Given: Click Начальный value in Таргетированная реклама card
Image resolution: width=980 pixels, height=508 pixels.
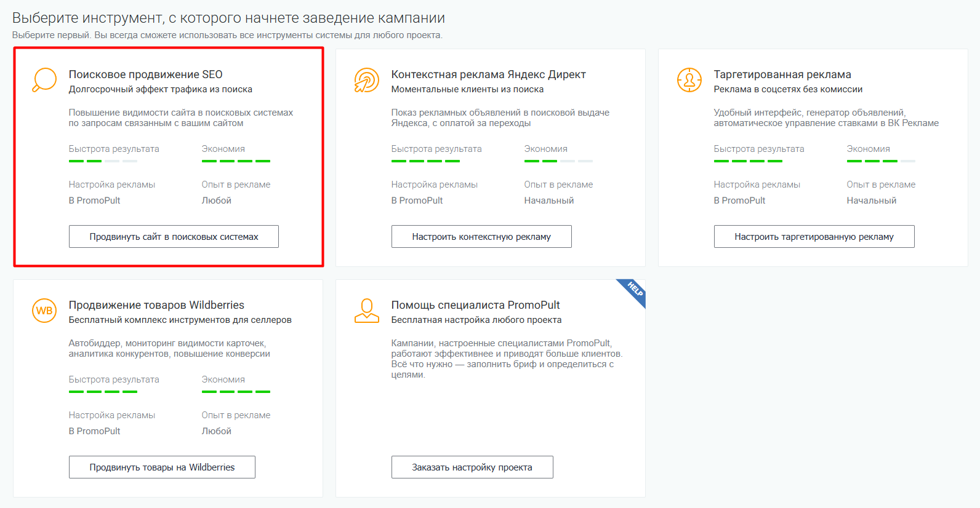Looking at the screenshot, I should tap(872, 200).
